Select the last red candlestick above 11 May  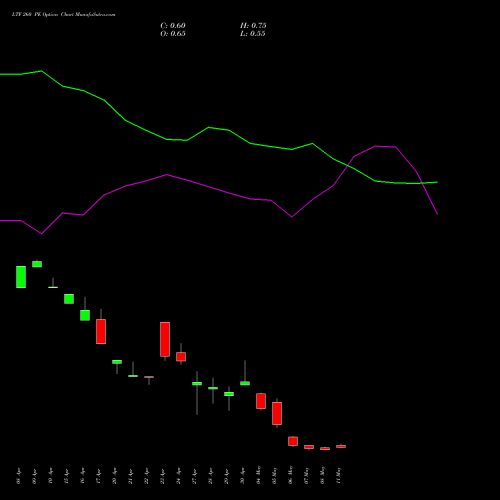point(341,446)
